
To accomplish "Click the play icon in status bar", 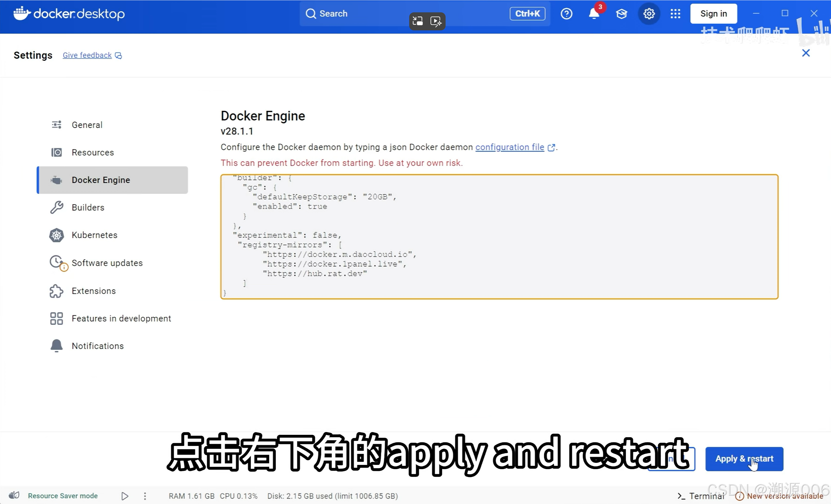I will pos(125,496).
